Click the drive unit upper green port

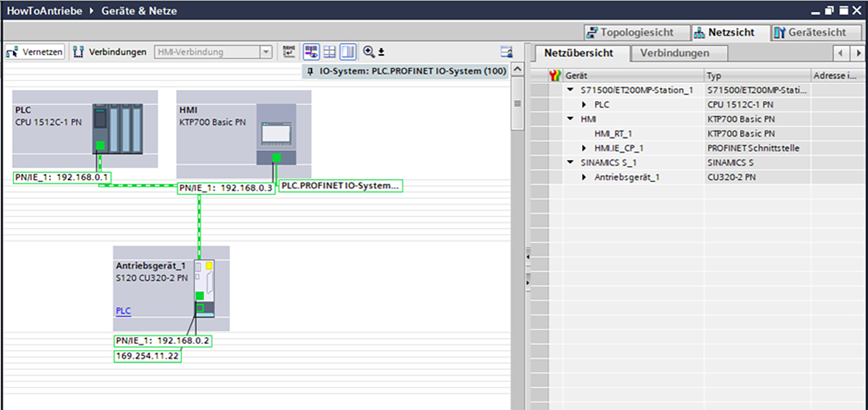tap(200, 297)
